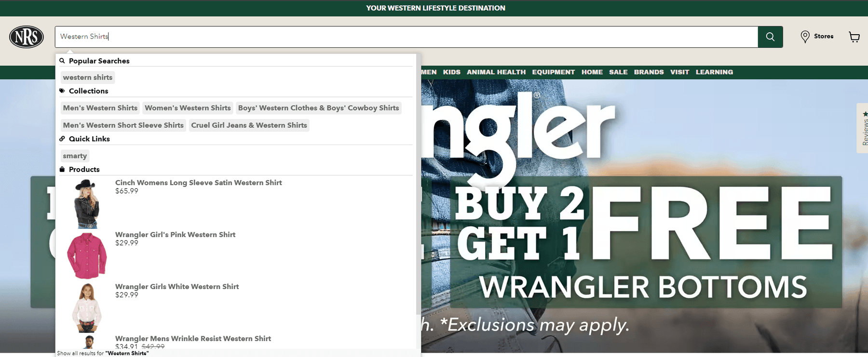Screen dimensions: 868x357
Task: Open Wrangler Girl's Pink Western Shirt image
Action: tap(87, 255)
